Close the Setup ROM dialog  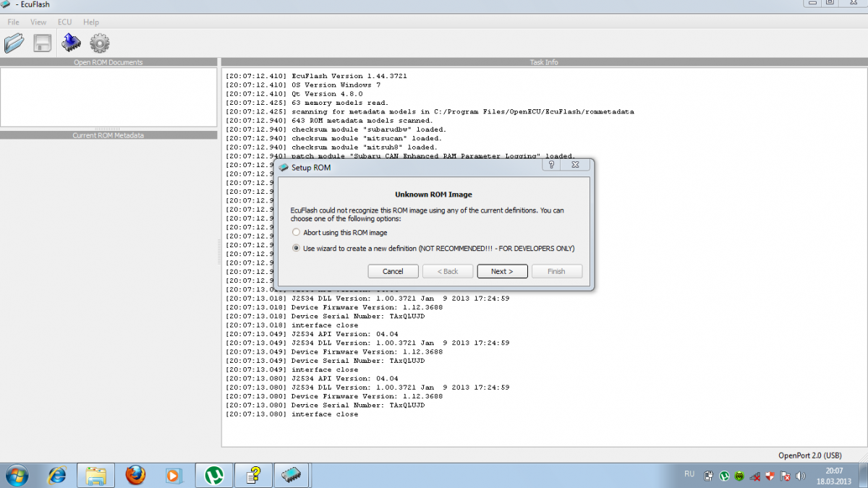click(x=575, y=165)
